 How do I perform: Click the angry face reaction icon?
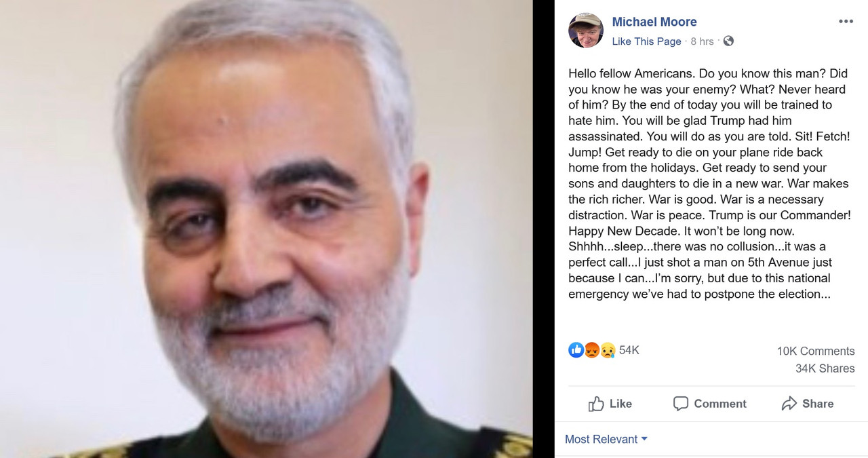(x=591, y=350)
